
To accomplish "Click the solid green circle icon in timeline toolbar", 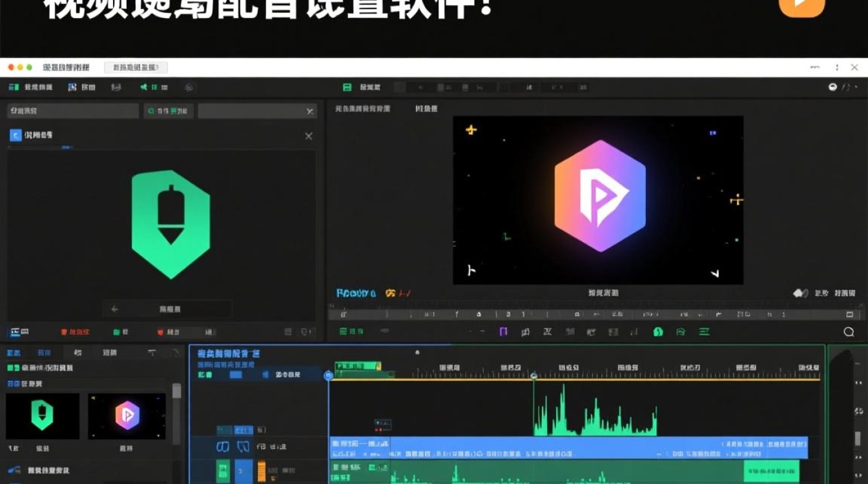I will 658,332.
